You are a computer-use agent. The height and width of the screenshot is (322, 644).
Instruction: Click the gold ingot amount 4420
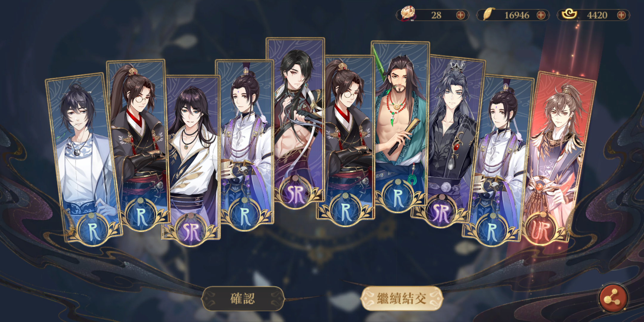point(597,15)
